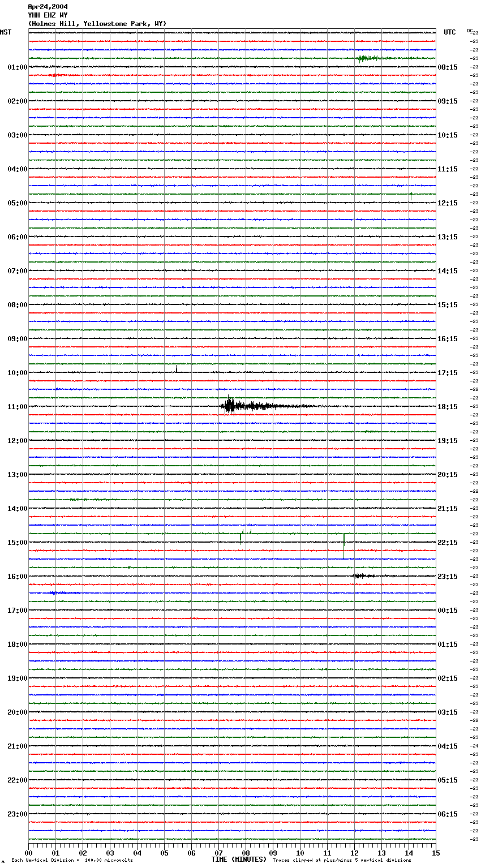Click the 15:00 MST time label

pyautogui.click(x=18, y=543)
